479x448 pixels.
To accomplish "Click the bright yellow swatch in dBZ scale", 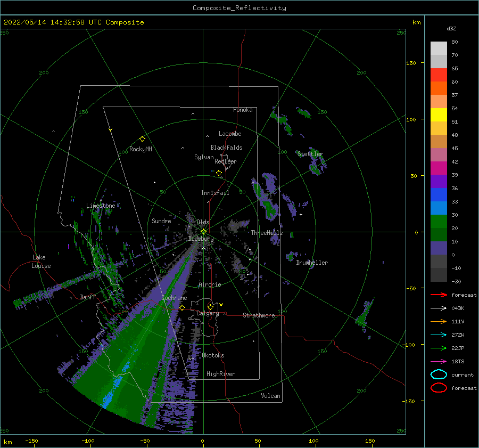I will click(439, 115).
